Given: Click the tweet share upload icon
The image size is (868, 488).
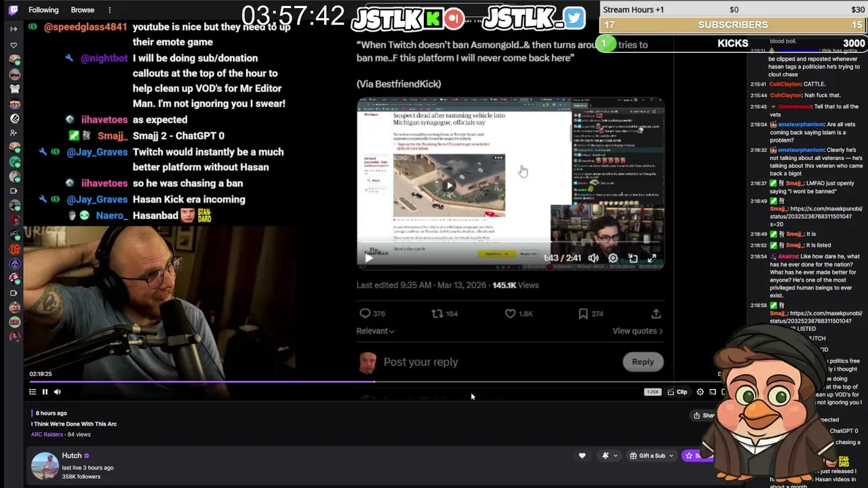Looking at the screenshot, I should (x=656, y=314).
